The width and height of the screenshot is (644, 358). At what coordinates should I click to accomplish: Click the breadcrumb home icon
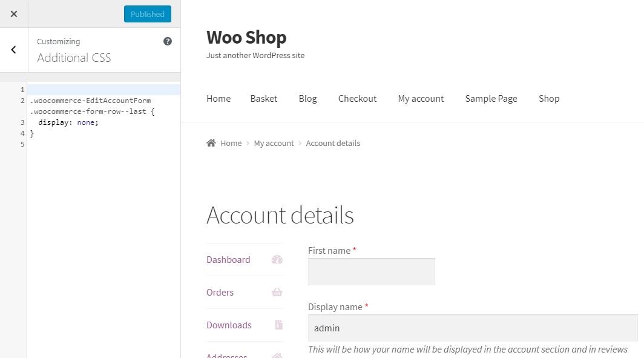click(x=211, y=143)
